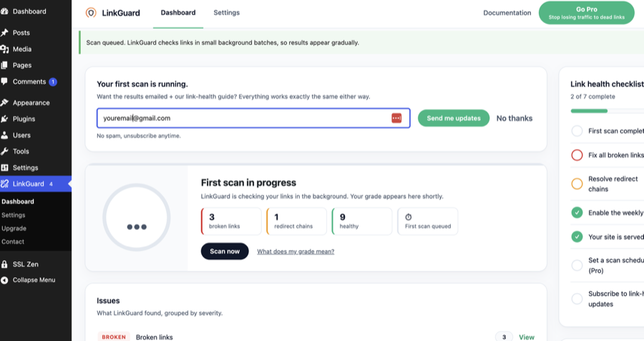Click the email address input field
Viewport: 644px width, 341px height.
[x=253, y=118]
